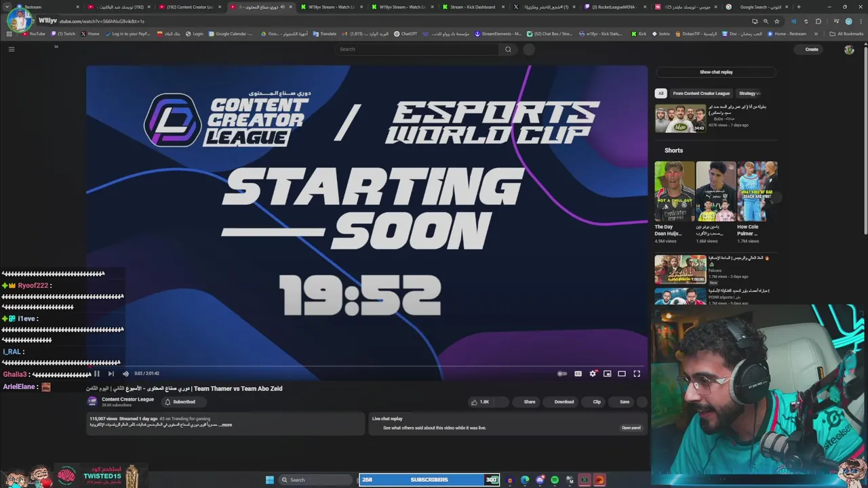Select the Strategy video chip
The image size is (868, 488).
click(749, 94)
